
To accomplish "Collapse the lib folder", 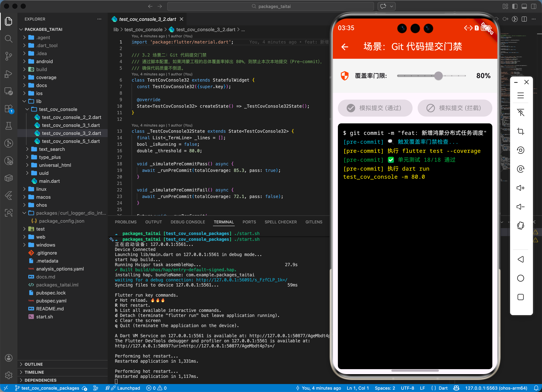I will click(38, 101).
